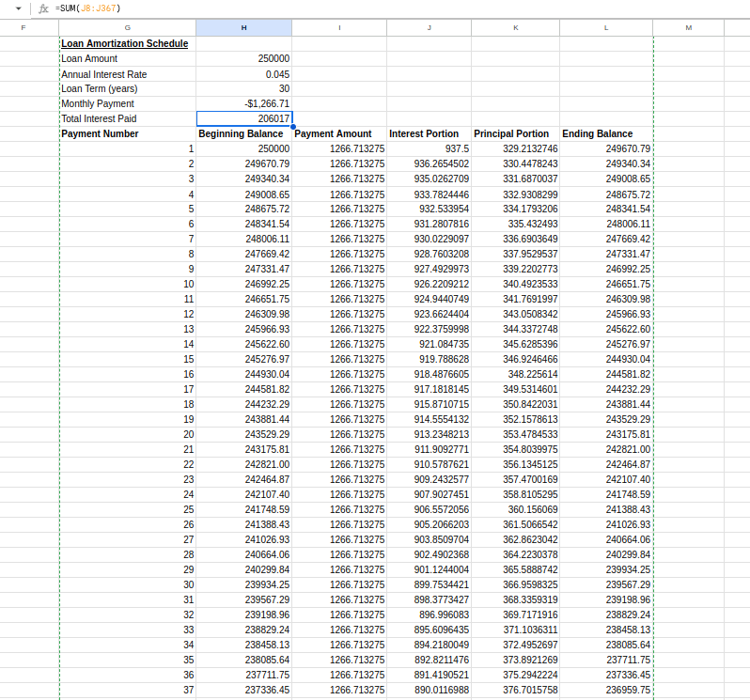Click the Loan Amount value 250000 cell
The height and width of the screenshot is (700, 750).
[244, 58]
